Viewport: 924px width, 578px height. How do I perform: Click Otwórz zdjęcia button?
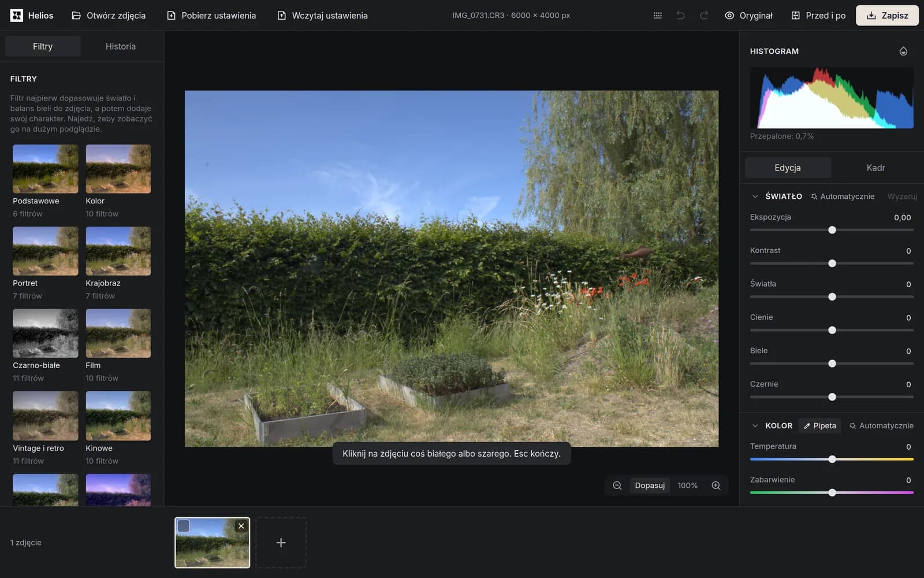pyautogui.click(x=109, y=16)
